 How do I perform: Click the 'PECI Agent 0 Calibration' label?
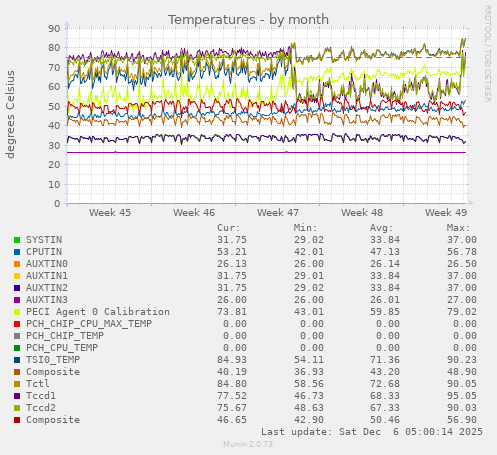pyautogui.click(x=98, y=312)
